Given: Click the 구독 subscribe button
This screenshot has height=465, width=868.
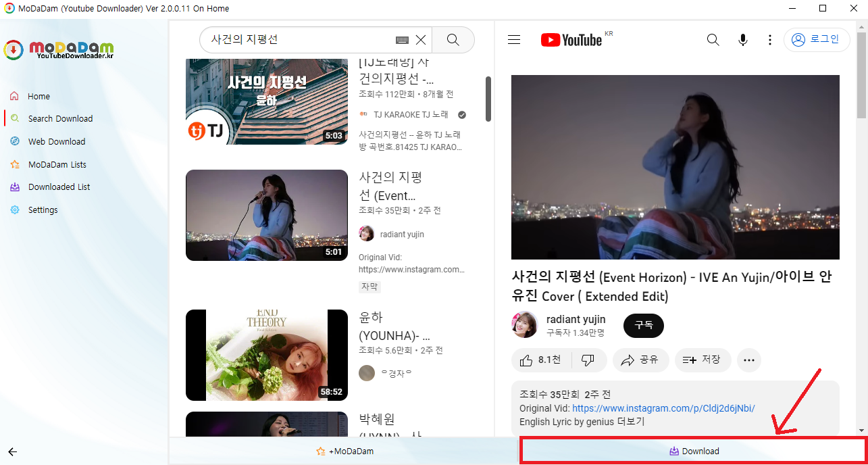Looking at the screenshot, I should [x=644, y=325].
